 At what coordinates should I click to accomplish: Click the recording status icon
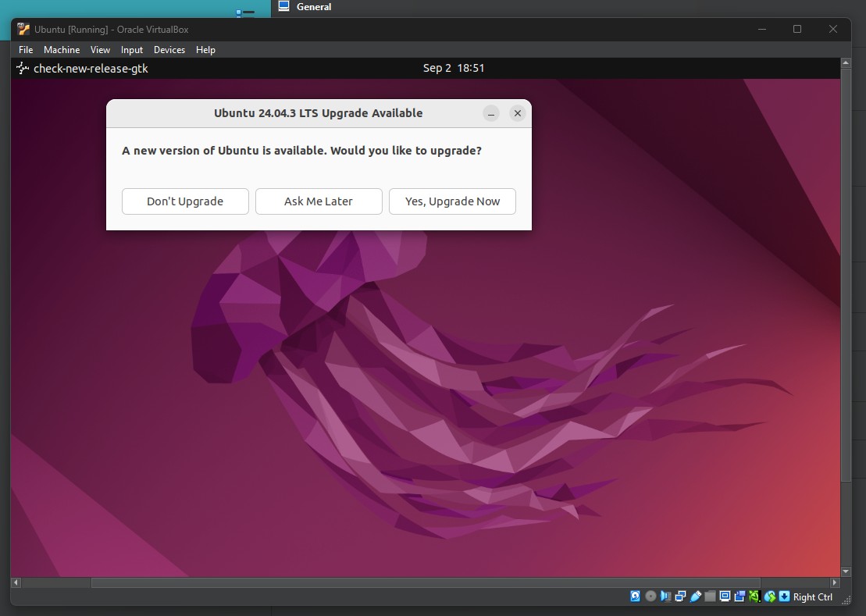[740, 596]
